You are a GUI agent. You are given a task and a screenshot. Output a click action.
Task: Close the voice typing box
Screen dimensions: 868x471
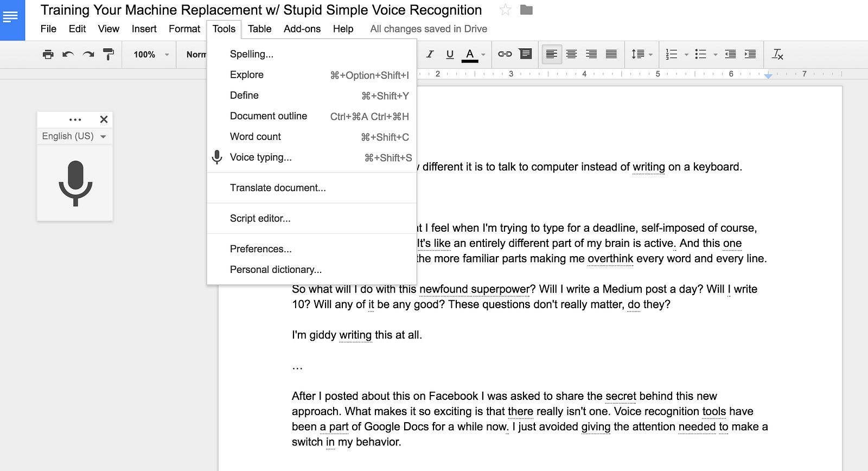(104, 119)
